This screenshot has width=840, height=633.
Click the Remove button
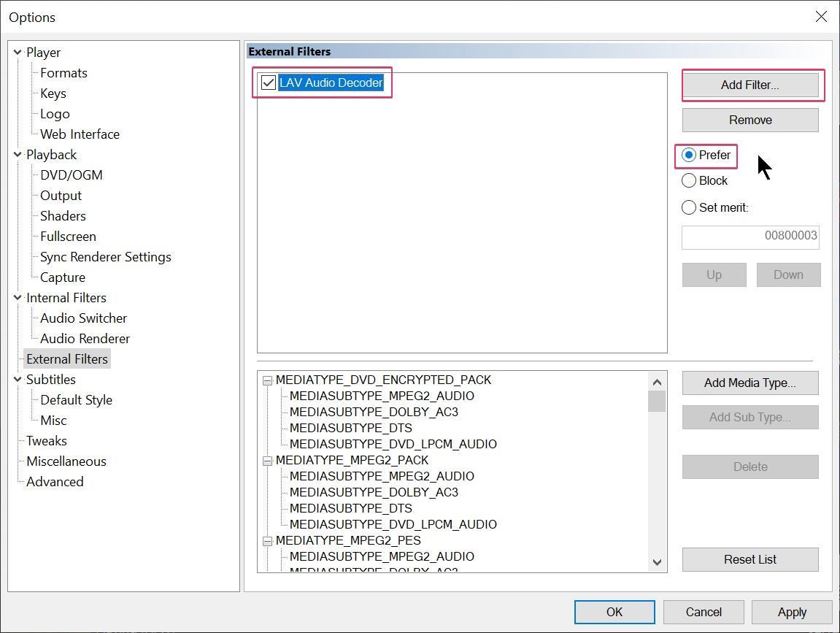750,120
